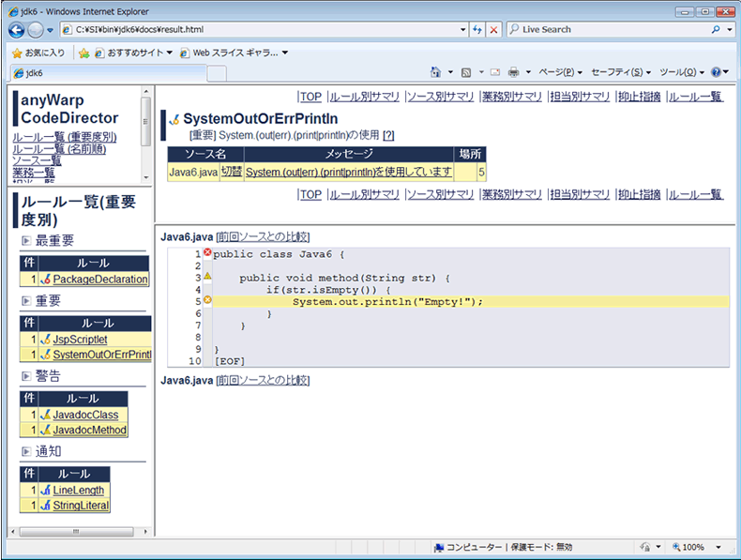Click the Refresh button beside address bar

pos(477,29)
